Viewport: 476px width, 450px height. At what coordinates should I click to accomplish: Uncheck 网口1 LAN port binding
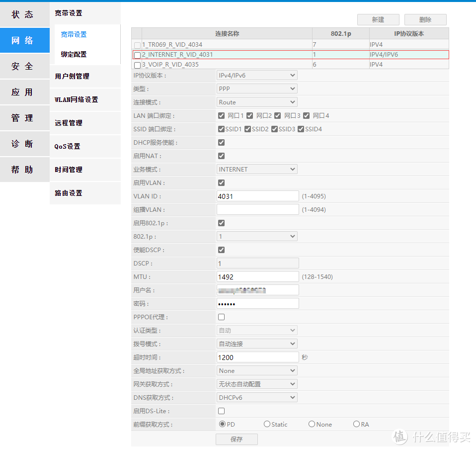[221, 116]
